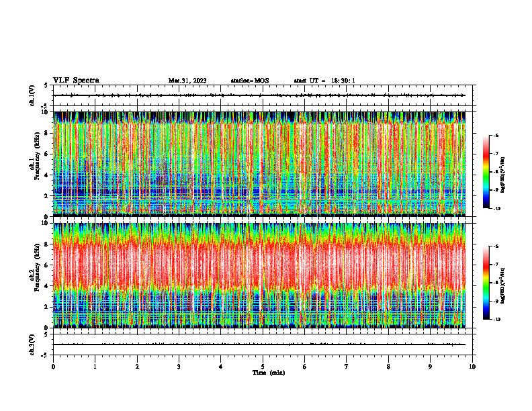Viewport: 532px width, 411px height.
Task: Click the '-10' label on ch.2 colorbar
Action: coord(496,320)
